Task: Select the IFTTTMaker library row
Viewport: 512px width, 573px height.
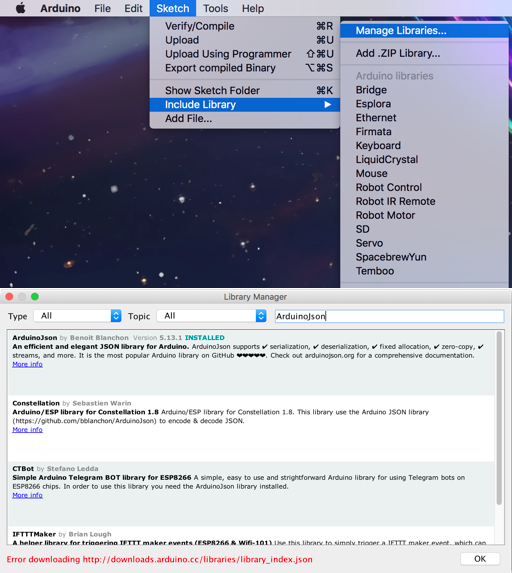Action: point(251,536)
